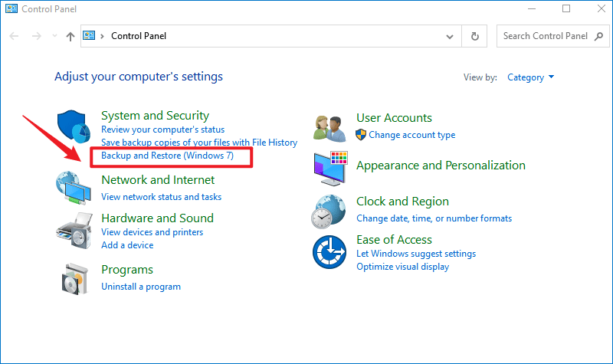Open View network status and tasks
The width and height of the screenshot is (613, 364).
click(162, 197)
